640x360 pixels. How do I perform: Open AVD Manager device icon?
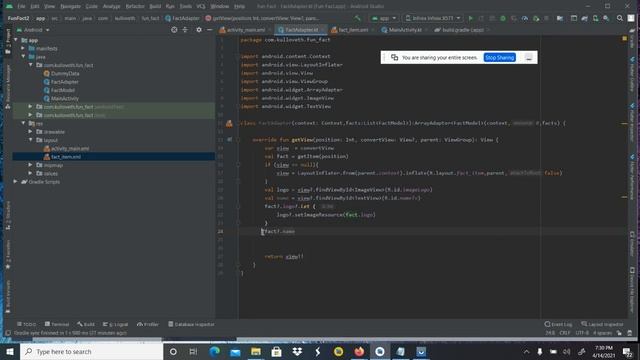click(x=596, y=18)
